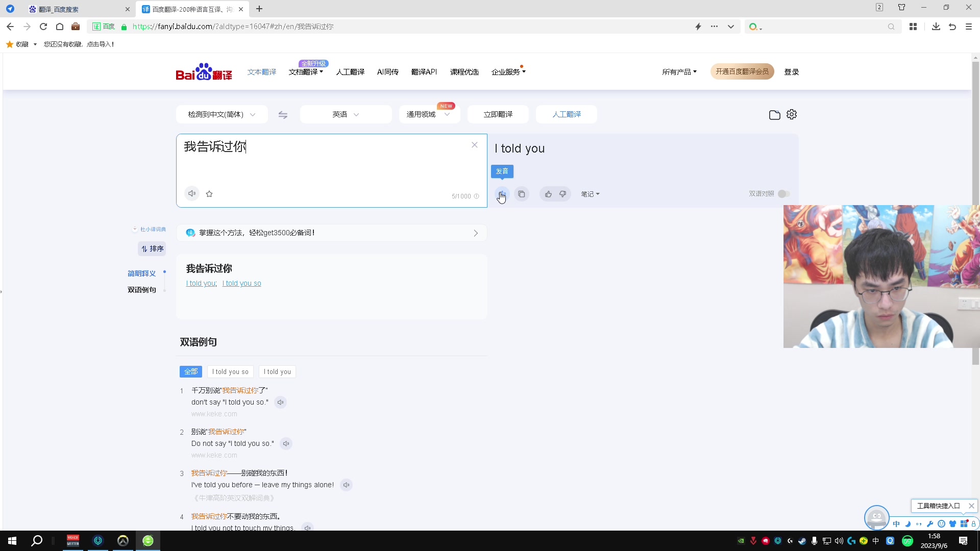
Task: Reload the page in browser toolbar
Action: pos(43,27)
